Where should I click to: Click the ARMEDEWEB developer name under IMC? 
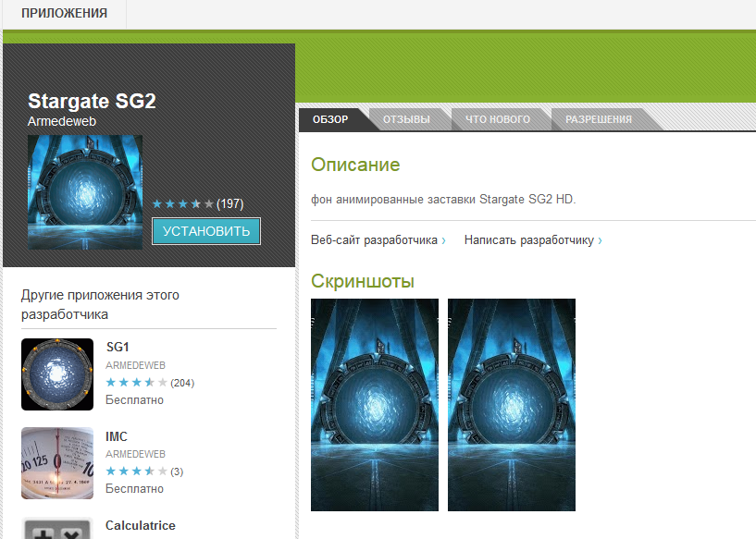tap(135, 454)
